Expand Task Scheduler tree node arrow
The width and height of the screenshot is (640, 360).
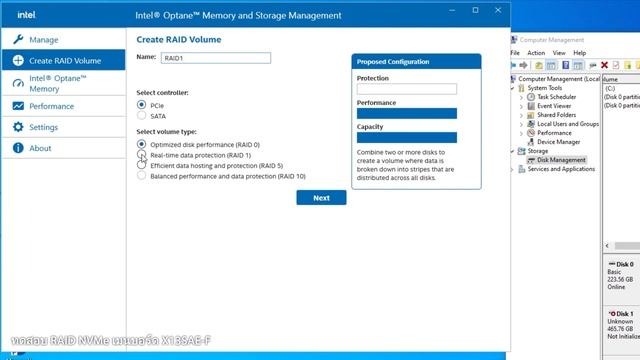coord(521,97)
